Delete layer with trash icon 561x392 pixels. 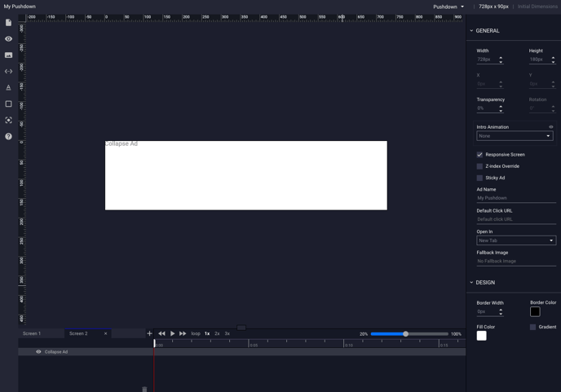point(144,389)
